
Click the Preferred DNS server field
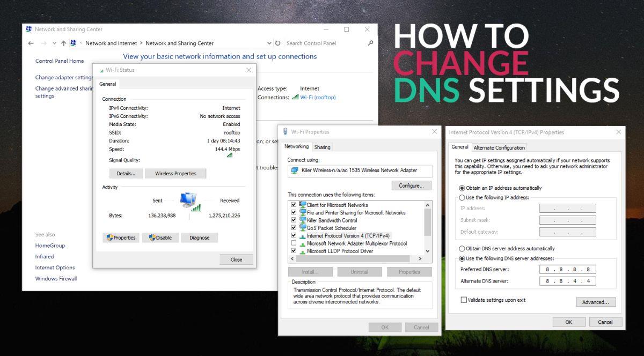click(x=567, y=270)
